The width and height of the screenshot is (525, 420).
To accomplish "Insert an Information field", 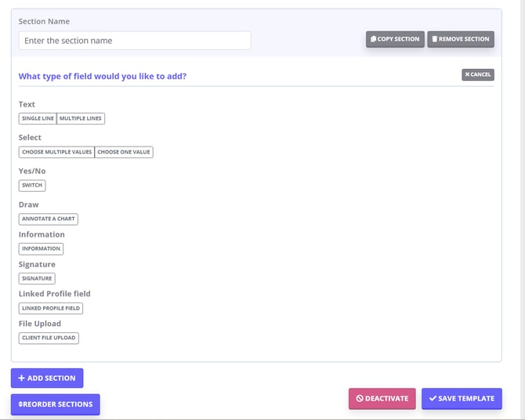I will point(41,249).
